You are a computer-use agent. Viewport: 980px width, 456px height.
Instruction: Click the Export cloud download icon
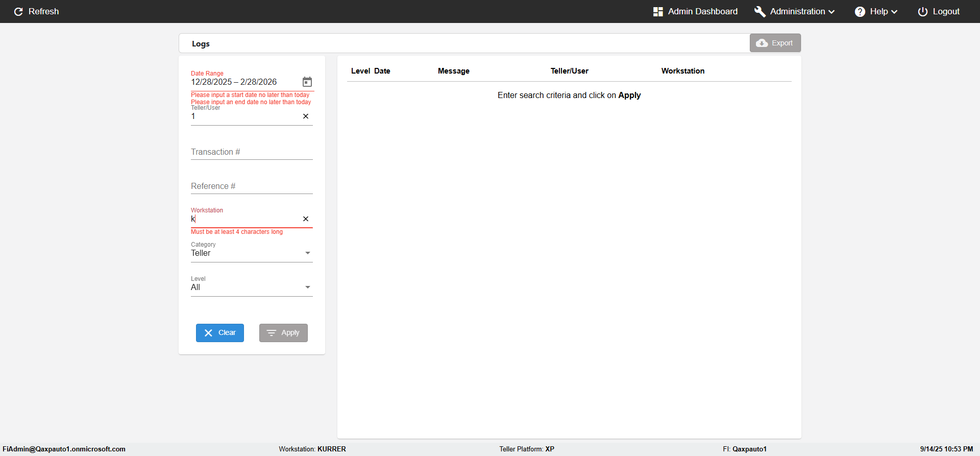[762, 43]
